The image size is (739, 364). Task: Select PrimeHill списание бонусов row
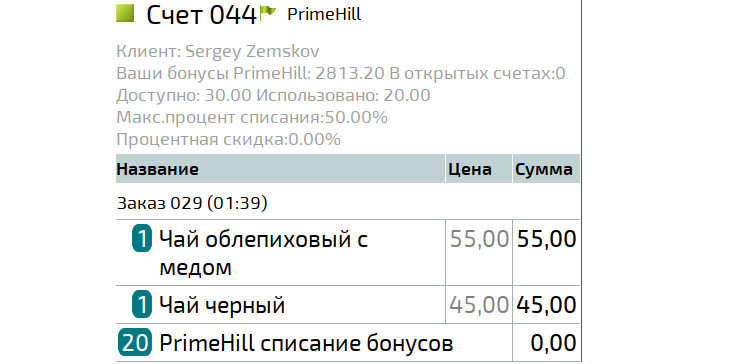(348, 343)
